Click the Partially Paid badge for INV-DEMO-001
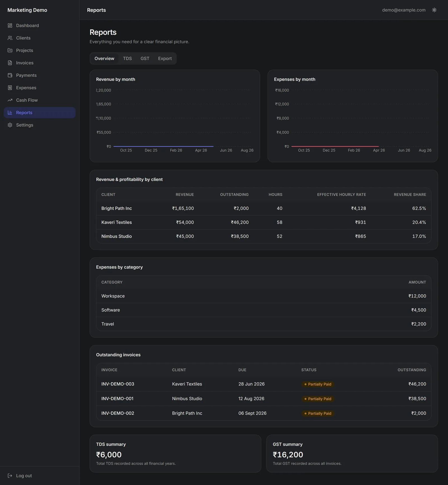Image resolution: width=448 pixels, height=485 pixels. click(x=318, y=399)
